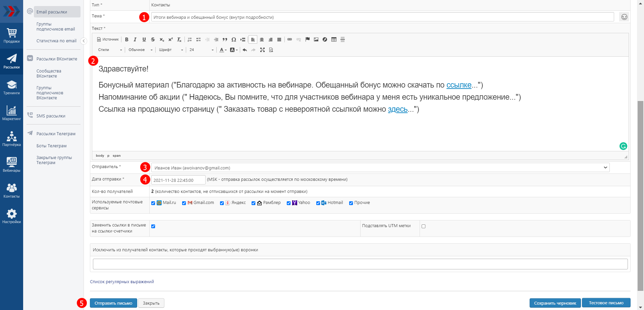Image resolution: width=644 pixels, height=310 pixels.
Task: Expand the Шрифт font dropdown
Action: coord(171,50)
